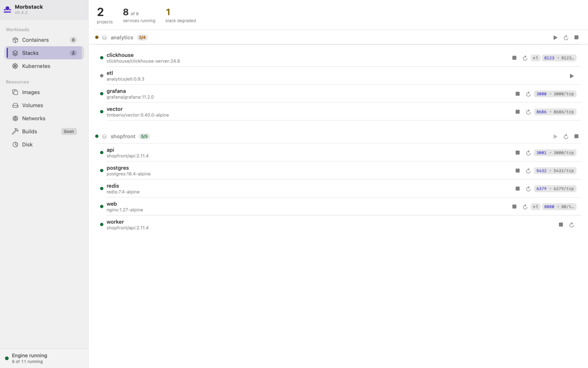The width and height of the screenshot is (588, 368).
Task: Open the Kubernetes section
Action: 44,66
